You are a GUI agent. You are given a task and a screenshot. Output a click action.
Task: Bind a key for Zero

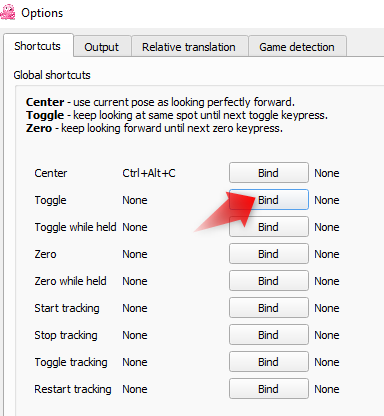[x=269, y=254]
